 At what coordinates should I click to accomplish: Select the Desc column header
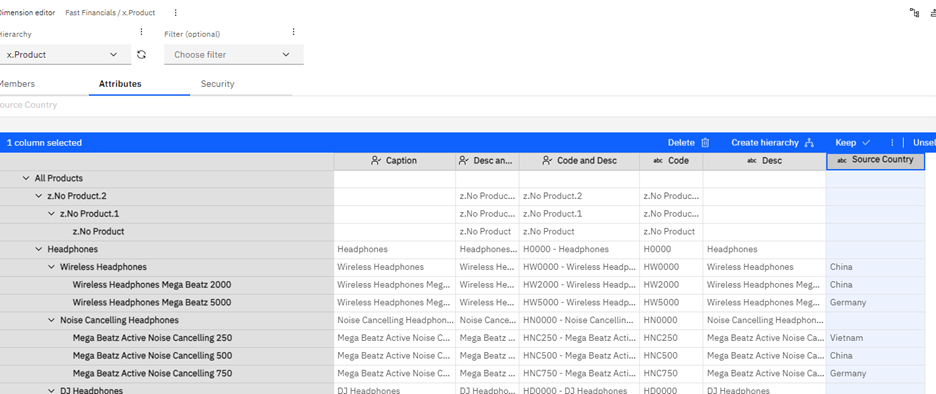click(x=764, y=161)
